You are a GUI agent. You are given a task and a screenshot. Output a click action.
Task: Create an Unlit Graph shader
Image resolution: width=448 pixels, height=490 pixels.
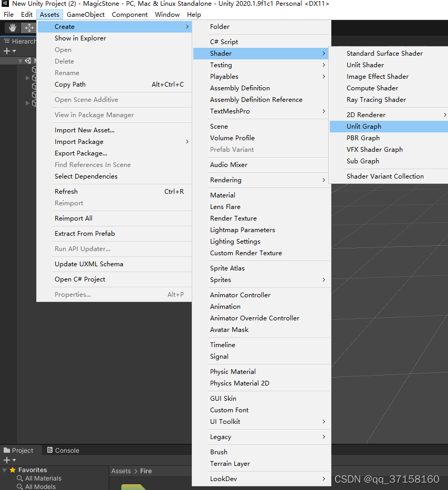[389, 127]
